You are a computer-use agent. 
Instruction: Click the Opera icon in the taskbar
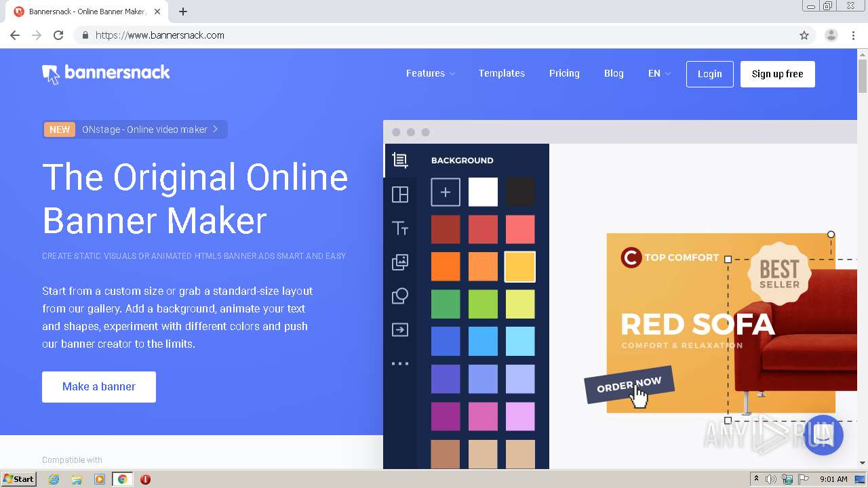tap(145, 479)
